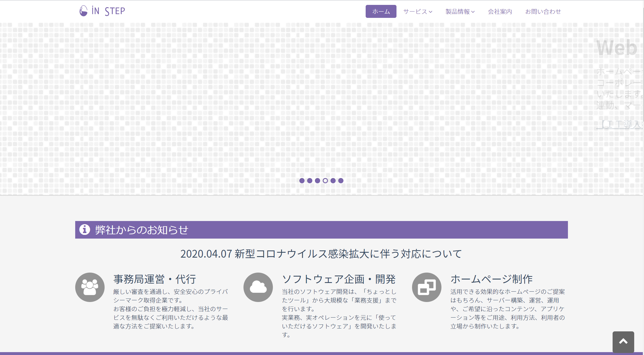Select the first carousel slide dot
The width and height of the screenshot is (644, 355).
click(302, 181)
